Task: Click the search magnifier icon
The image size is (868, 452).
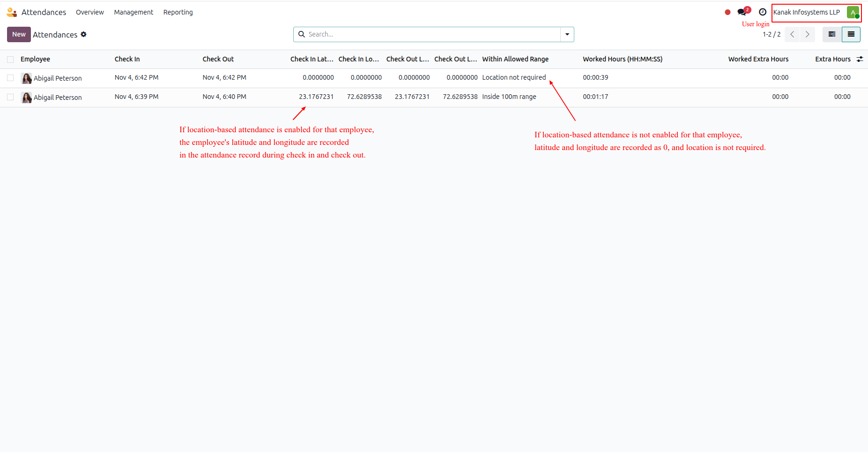Action: click(x=302, y=34)
